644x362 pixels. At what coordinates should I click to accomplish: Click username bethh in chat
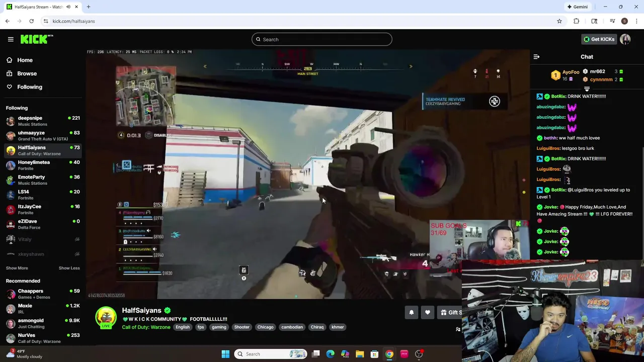(550, 138)
